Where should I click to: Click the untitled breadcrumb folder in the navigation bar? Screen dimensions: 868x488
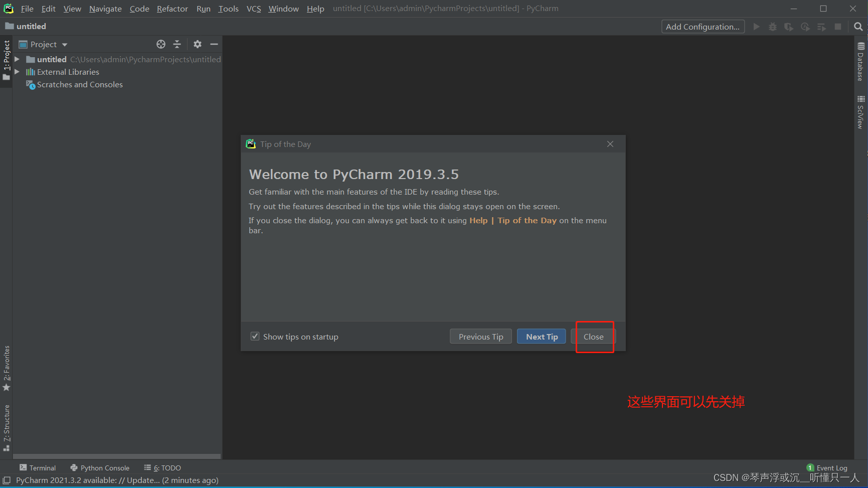pyautogui.click(x=26, y=26)
